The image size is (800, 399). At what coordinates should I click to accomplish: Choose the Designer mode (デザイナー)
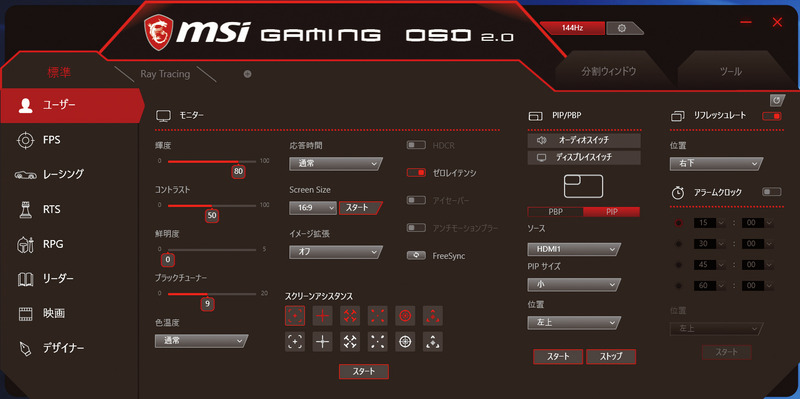click(69, 348)
